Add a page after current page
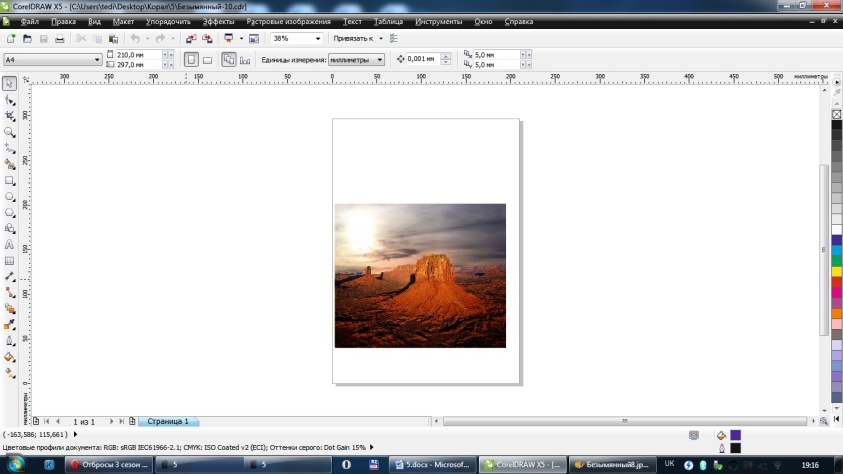The width and height of the screenshot is (843, 474). [x=132, y=421]
